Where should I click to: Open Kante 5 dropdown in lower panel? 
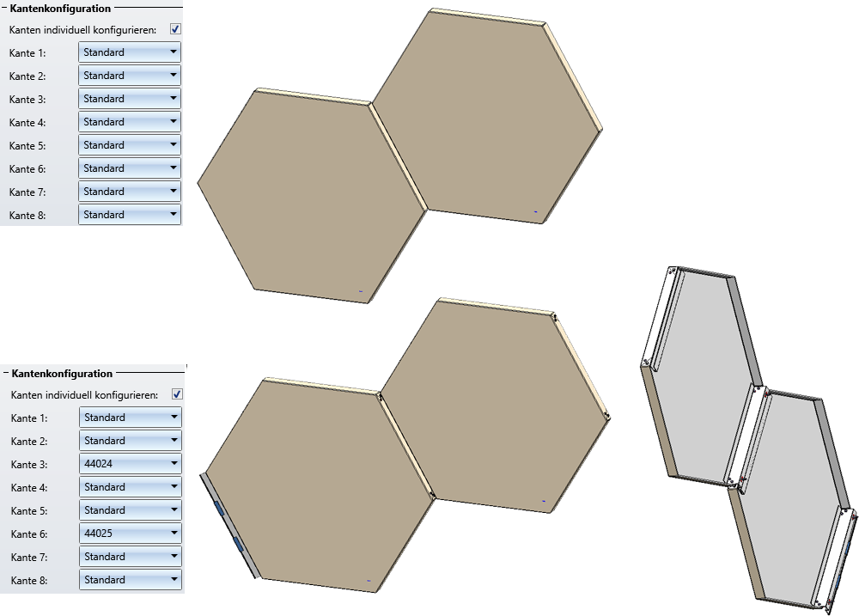[131, 510]
